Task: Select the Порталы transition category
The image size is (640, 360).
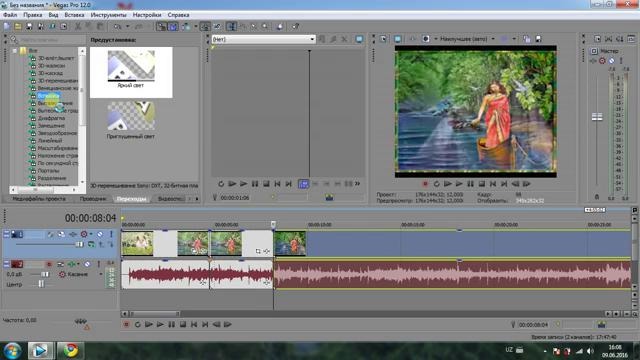Action: point(49,171)
